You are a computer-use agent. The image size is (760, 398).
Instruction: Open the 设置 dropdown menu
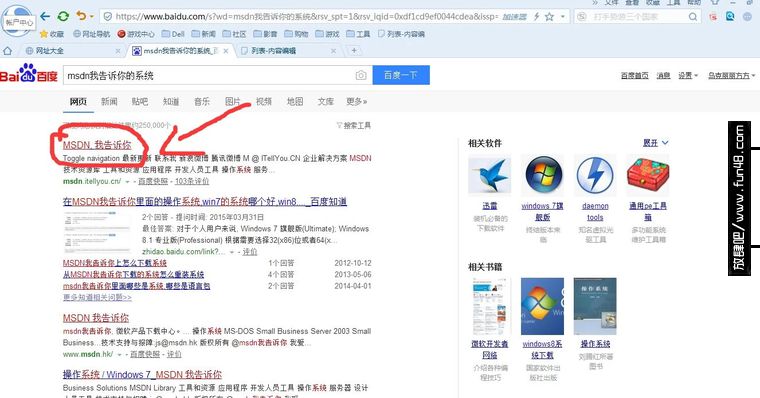pos(688,76)
